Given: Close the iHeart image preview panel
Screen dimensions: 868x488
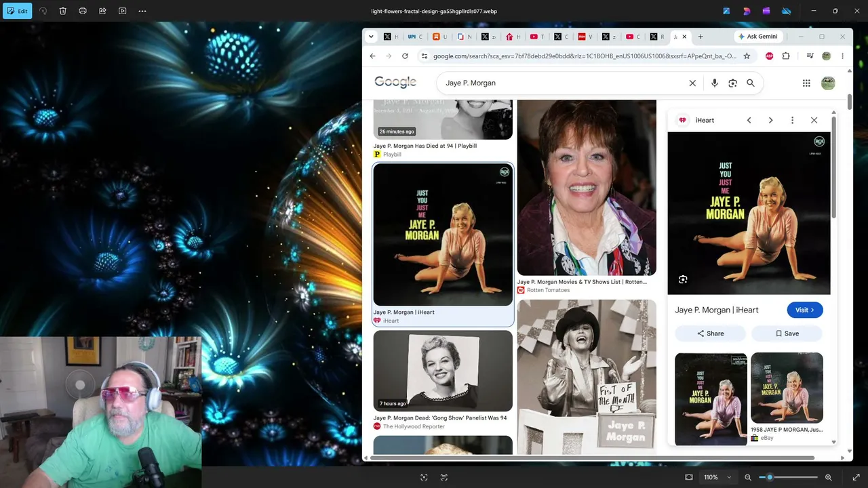Looking at the screenshot, I should tap(814, 120).
